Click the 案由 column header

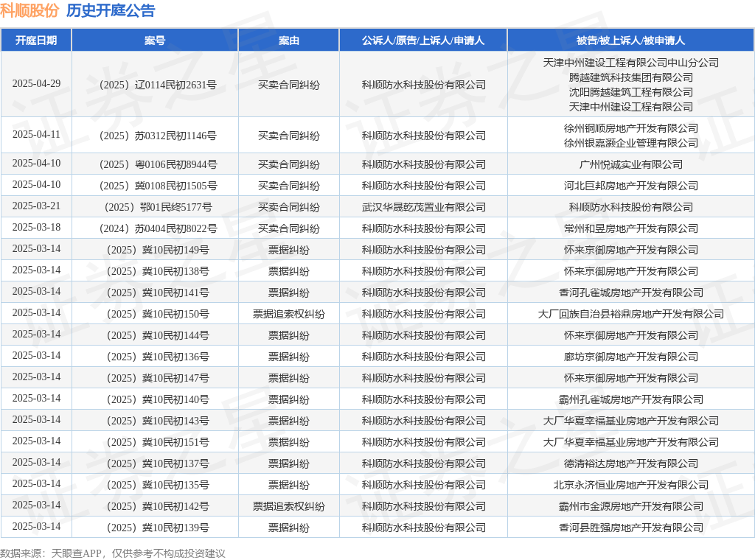click(289, 41)
